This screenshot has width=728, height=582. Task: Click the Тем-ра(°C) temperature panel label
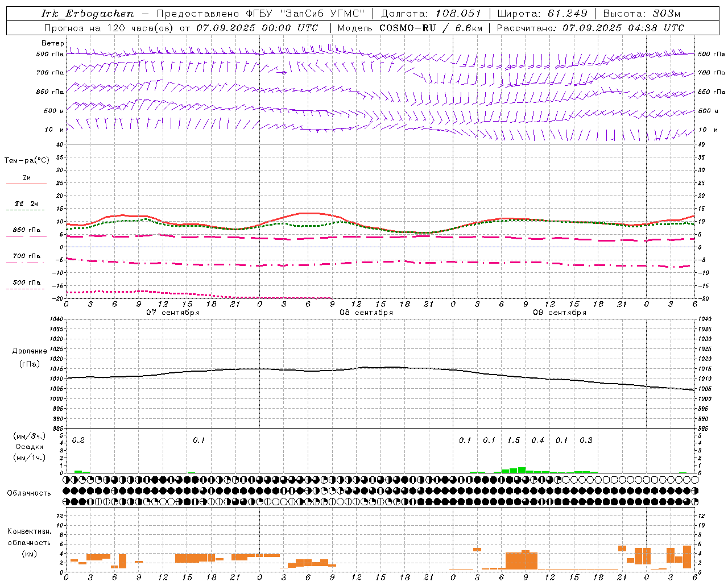[27, 161]
